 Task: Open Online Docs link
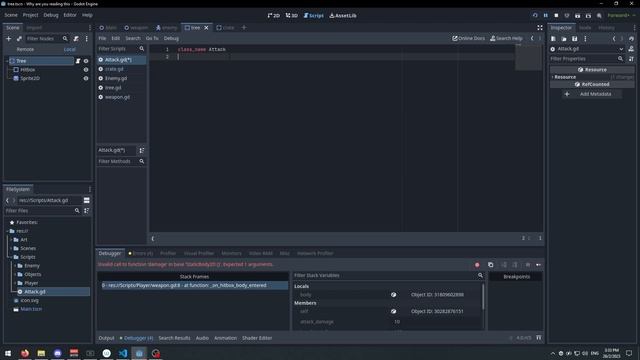click(469, 38)
